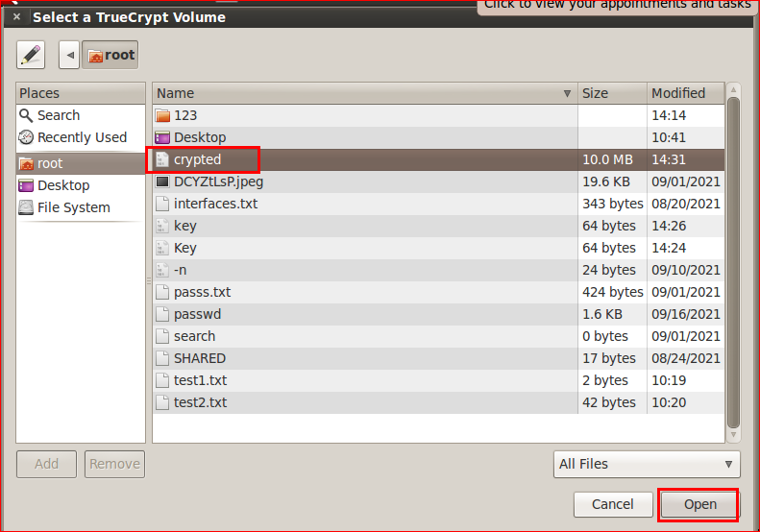Image resolution: width=760 pixels, height=532 pixels.
Task: Select File System label in Places
Action: coord(74,207)
